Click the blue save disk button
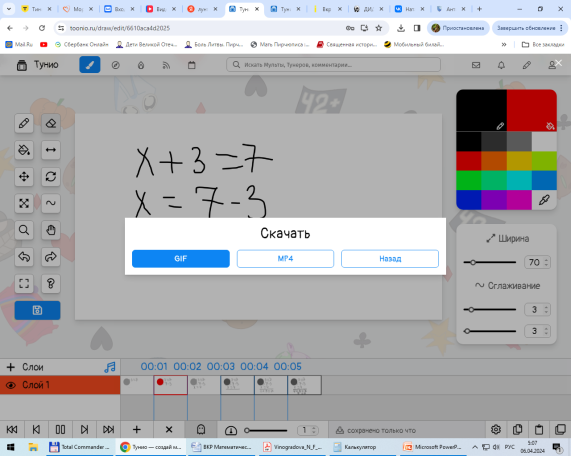Viewport: 571px width, 457px height. point(37,310)
